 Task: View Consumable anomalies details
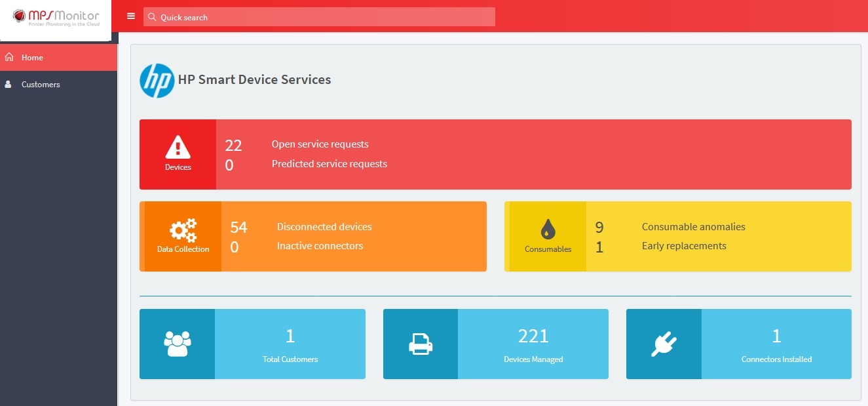coord(693,227)
